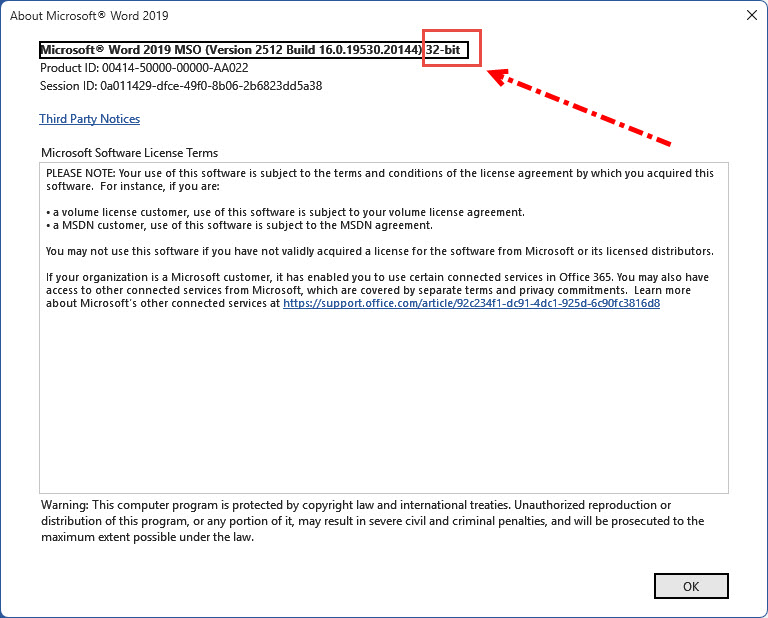768x618 pixels.
Task: Click the Microsoft Software License Terms label
Action: [129, 153]
